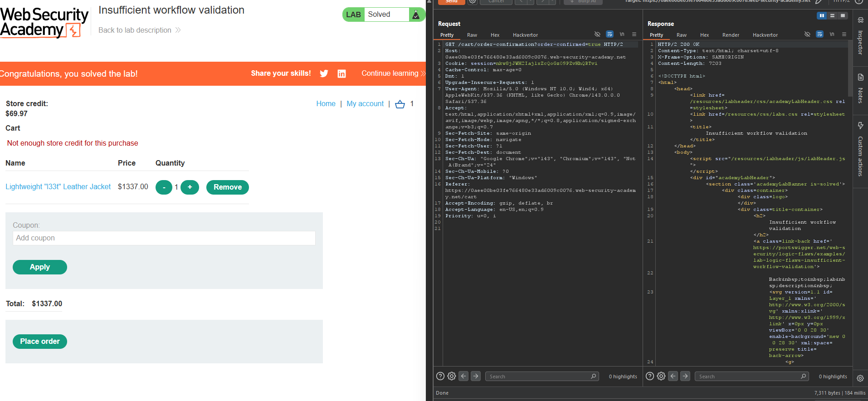Image resolution: width=868 pixels, height=401 pixels.
Task: Toggle word wrap in the Response editor
Action: pyautogui.click(x=819, y=34)
